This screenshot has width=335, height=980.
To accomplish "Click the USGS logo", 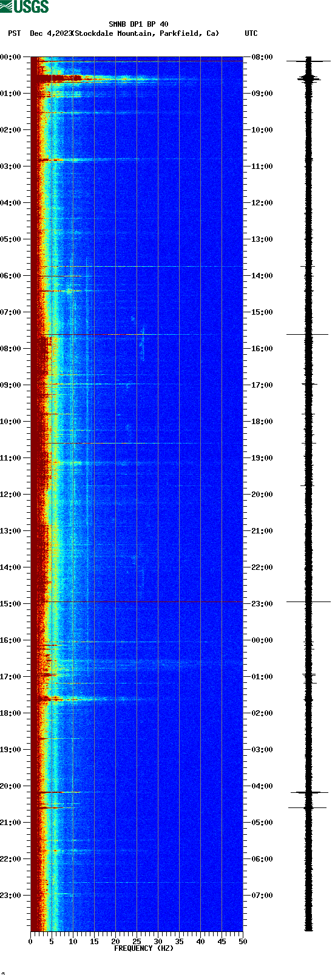I will pyautogui.click(x=25, y=7).
